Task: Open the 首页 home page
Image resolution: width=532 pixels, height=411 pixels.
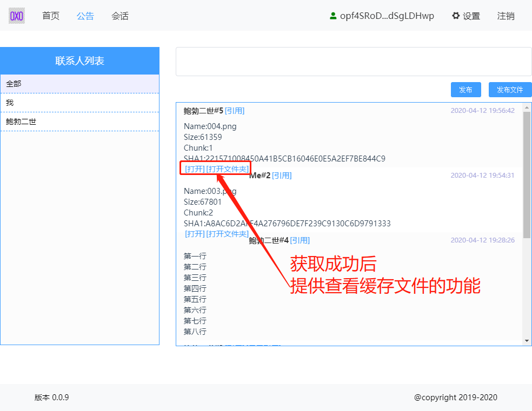Action: (x=51, y=16)
